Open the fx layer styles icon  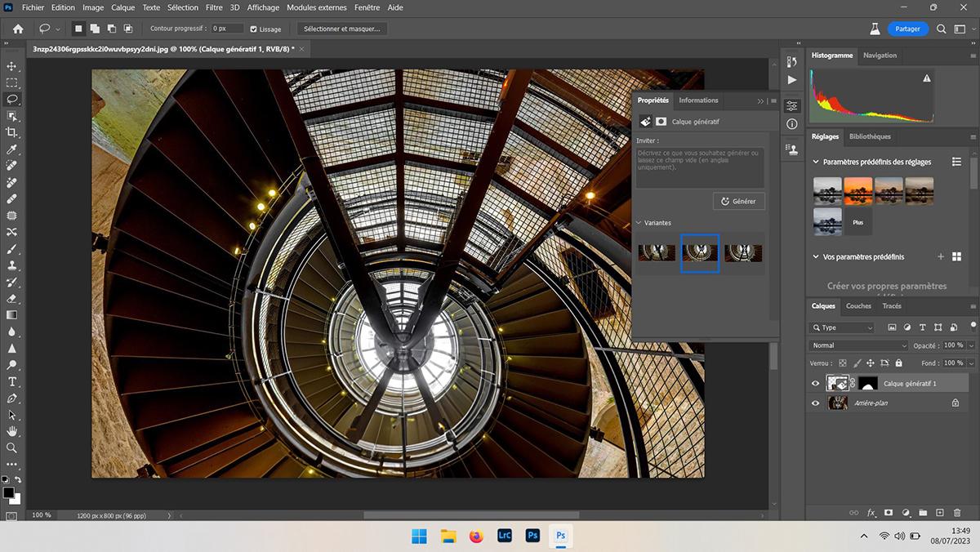871,513
